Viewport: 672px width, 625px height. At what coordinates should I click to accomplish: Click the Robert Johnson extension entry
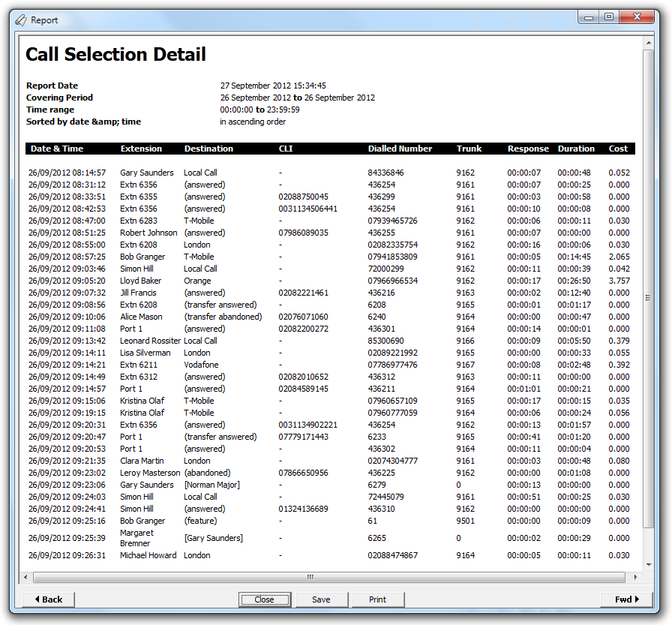pos(148,233)
